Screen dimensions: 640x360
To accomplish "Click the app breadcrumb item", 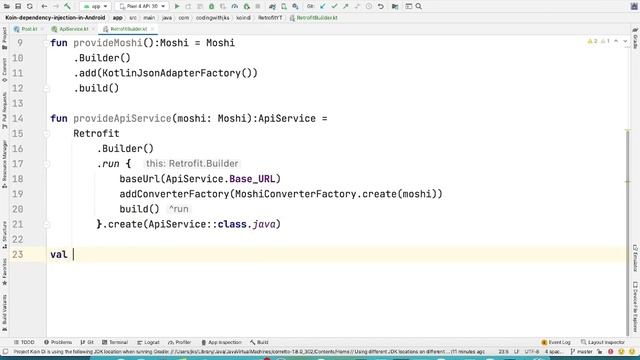I will [118, 18].
